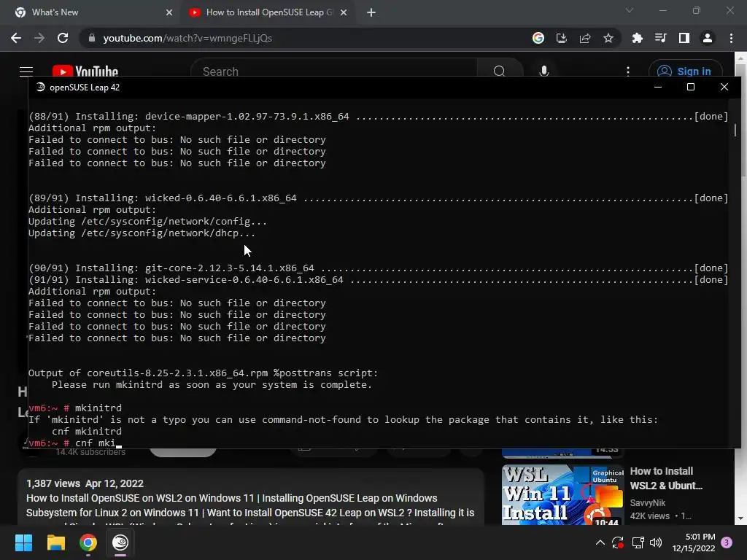The image size is (747, 560).
Task: Click '1,387 views Apr 12, 2022' text
Action: click(85, 483)
